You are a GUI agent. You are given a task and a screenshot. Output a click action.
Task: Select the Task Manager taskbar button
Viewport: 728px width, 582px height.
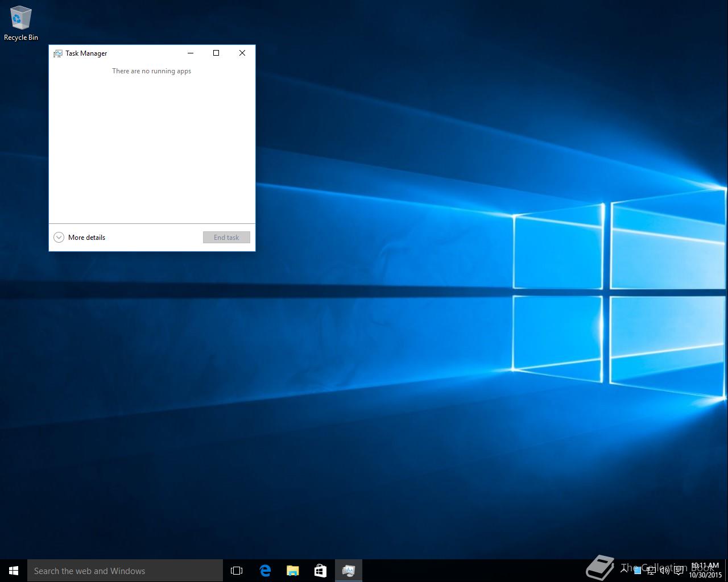click(349, 571)
